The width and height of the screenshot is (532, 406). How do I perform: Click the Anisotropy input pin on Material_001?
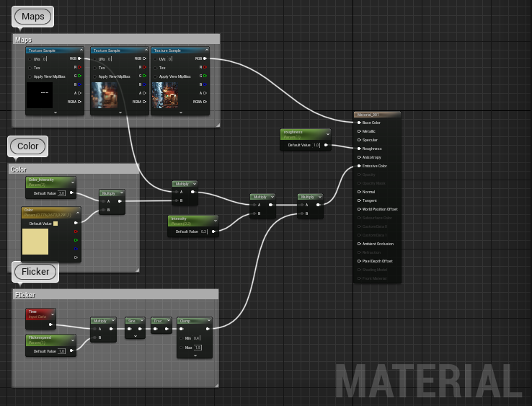359,157
